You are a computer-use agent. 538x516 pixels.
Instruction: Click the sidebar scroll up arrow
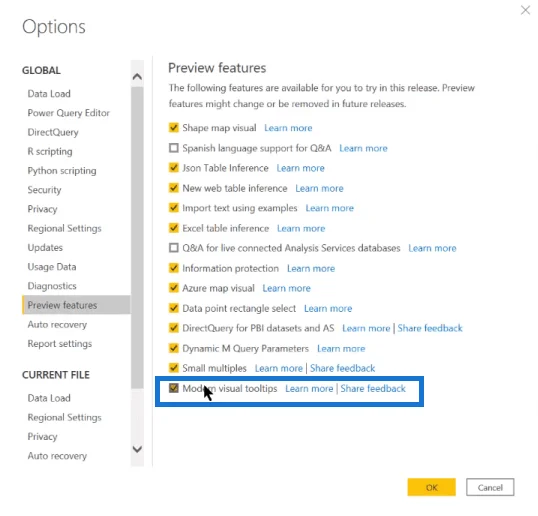137,76
